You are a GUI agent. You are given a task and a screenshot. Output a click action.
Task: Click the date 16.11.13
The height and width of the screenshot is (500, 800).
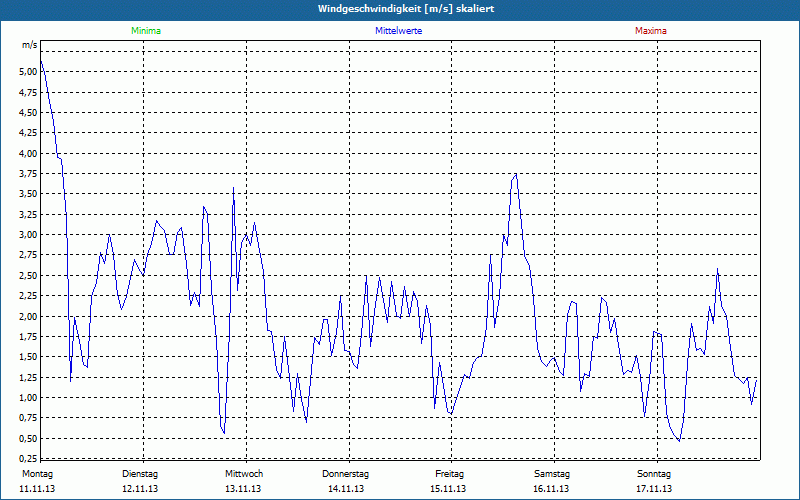[x=551, y=489]
